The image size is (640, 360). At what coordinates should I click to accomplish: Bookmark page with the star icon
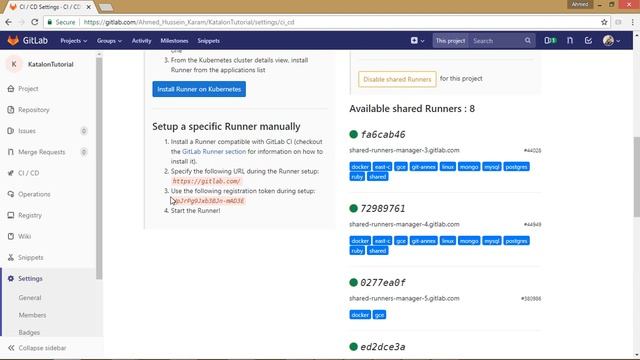tap(604, 22)
